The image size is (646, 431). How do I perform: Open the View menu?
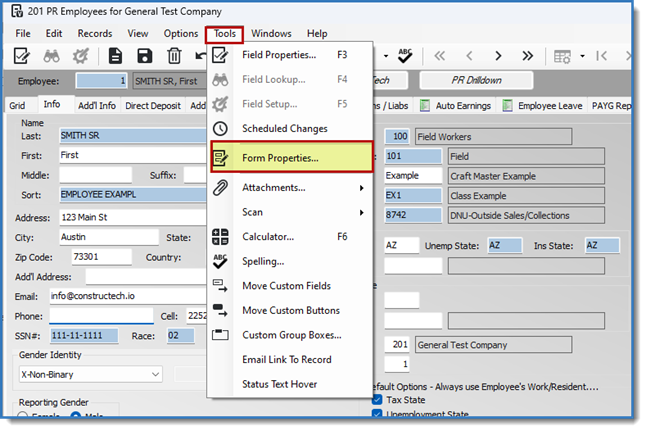138,33
